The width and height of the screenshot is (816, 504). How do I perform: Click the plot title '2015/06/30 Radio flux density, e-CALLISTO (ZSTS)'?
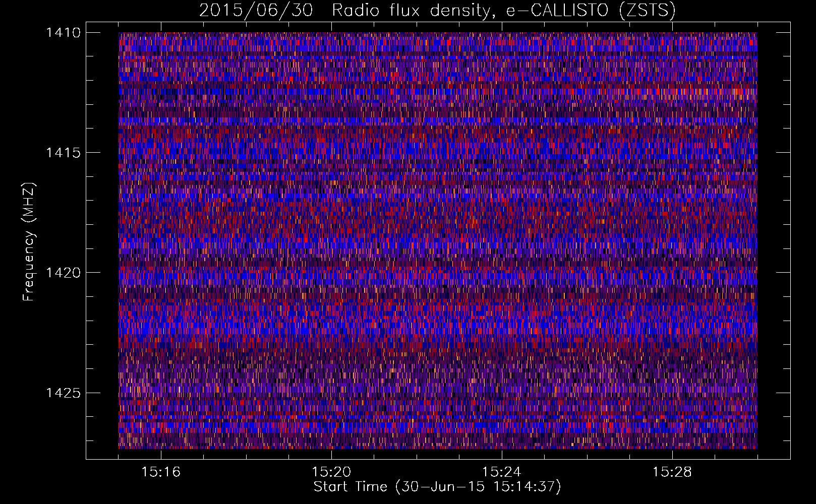pyautogui.click(x=437, y=10)
